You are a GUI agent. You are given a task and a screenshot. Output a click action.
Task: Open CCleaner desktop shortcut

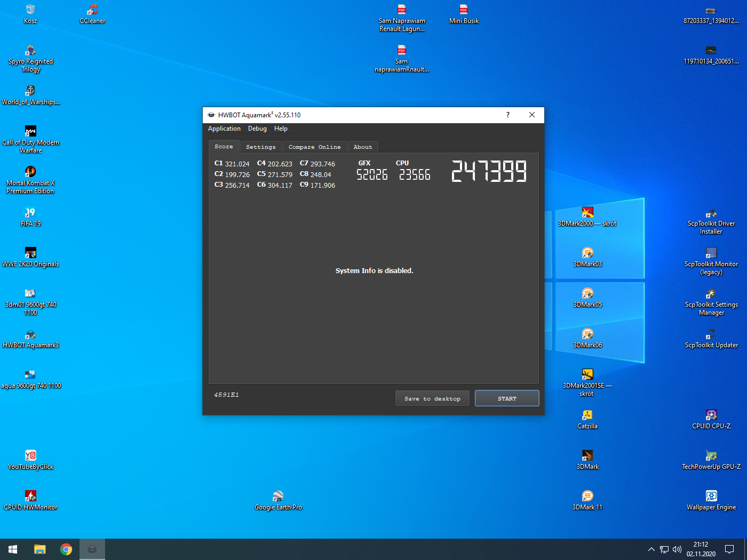point(92,14)
